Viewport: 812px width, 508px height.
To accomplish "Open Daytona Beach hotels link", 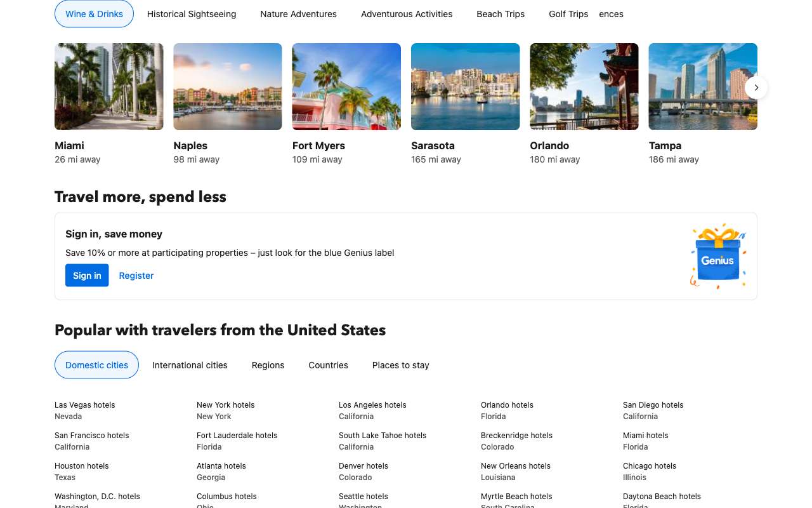I will pos(662,497).
